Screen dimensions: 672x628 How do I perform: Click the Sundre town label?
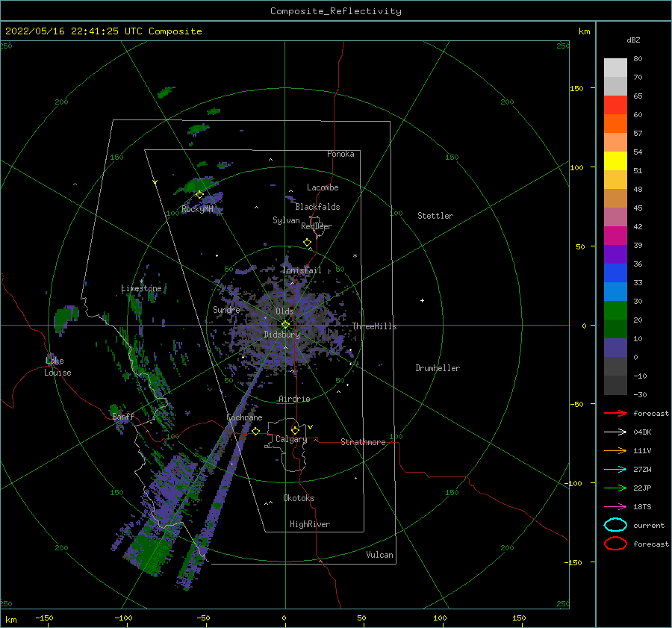click(x=226, y=309)
